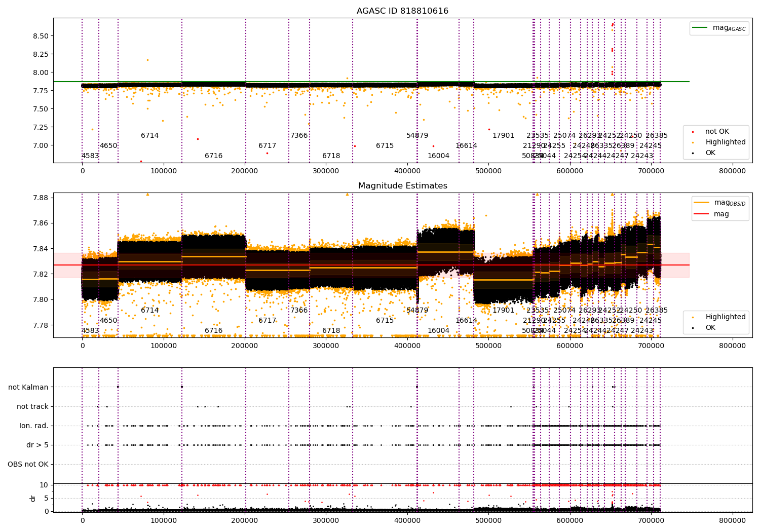Click the 100000 x-tick under top plot
This screenshot has height=532, width=760.
tap(164, 171)
